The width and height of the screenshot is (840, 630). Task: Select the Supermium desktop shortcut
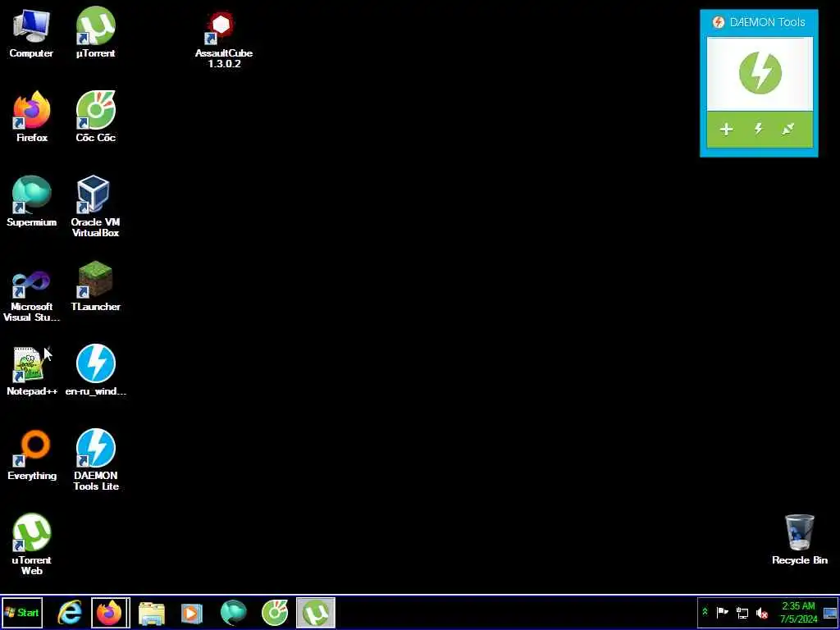pyautogui.click(x=32, y=202)
